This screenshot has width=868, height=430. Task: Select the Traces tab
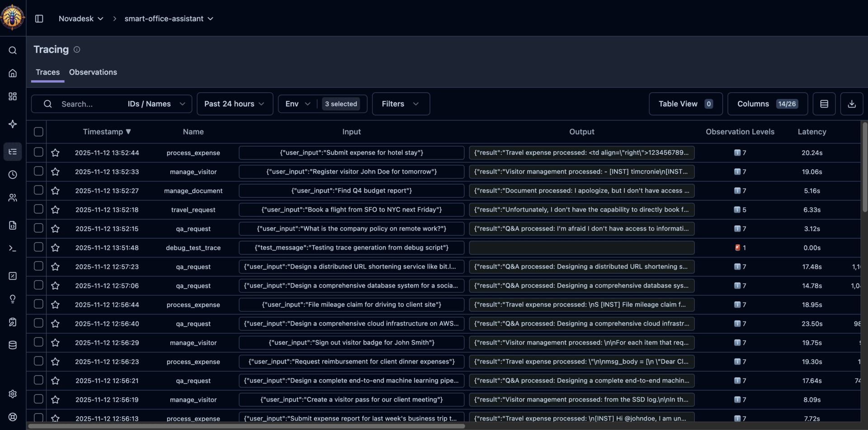click(47, 72)
